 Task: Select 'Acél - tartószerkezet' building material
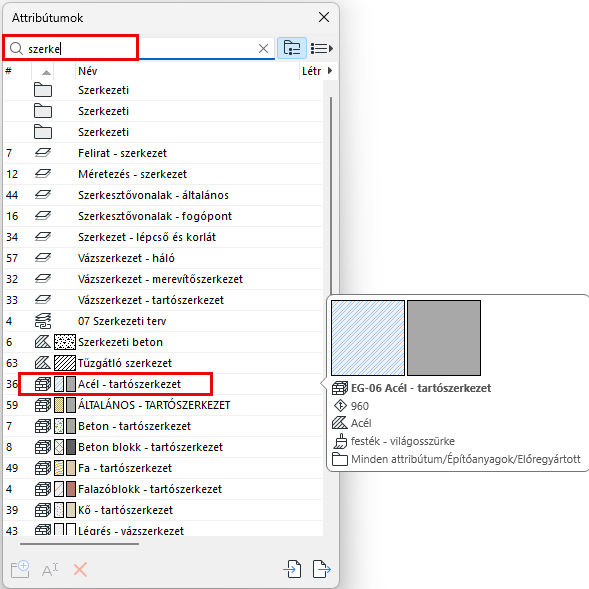[163, 384]
